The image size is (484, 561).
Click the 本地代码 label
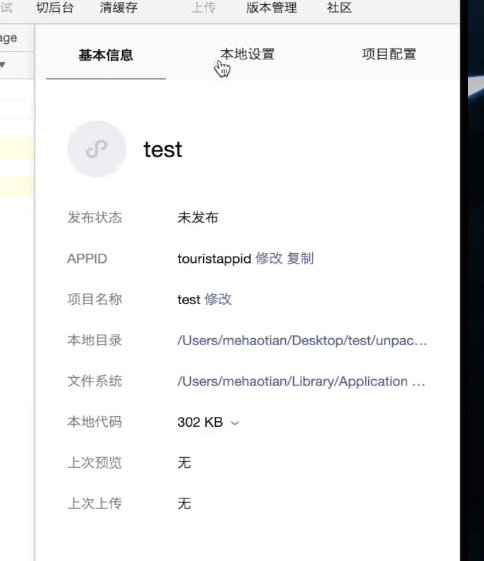point(95,422)
